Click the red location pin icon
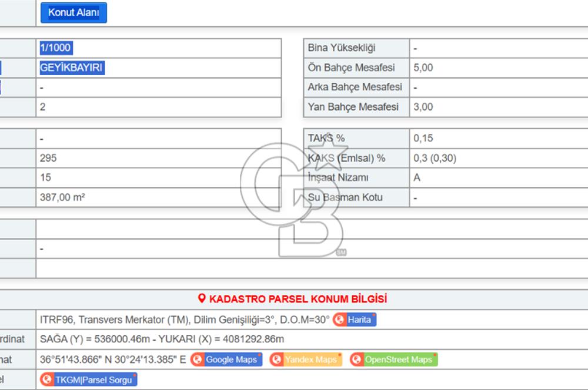This screenshot has height=390, width=588. pos(202,299)
